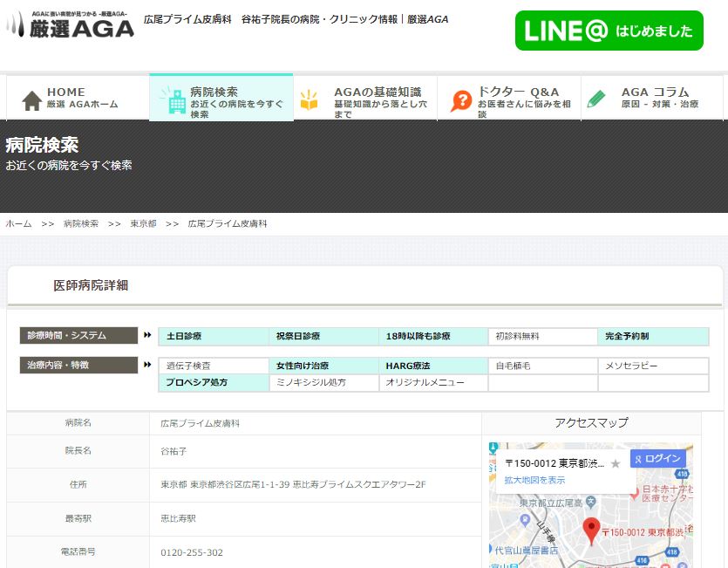Select the プロペシア処方 cell
Screen dimensions: 728x568
coord(214,382)
